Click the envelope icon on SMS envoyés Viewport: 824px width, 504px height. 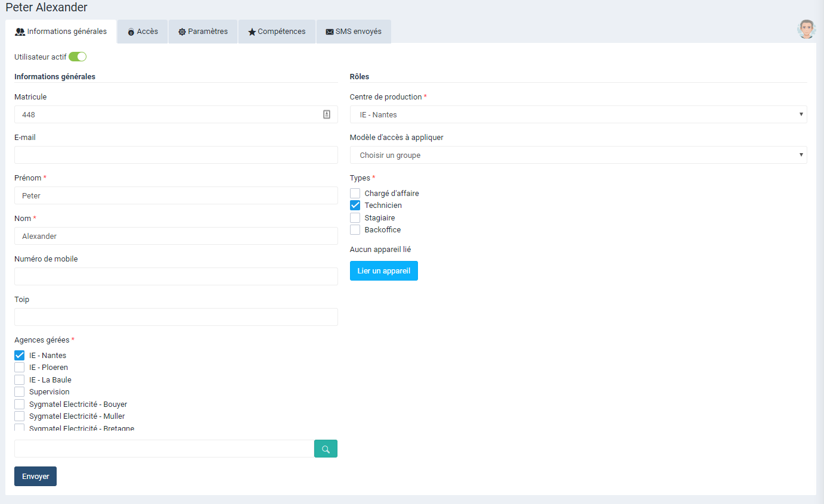(x=329, y=32)
